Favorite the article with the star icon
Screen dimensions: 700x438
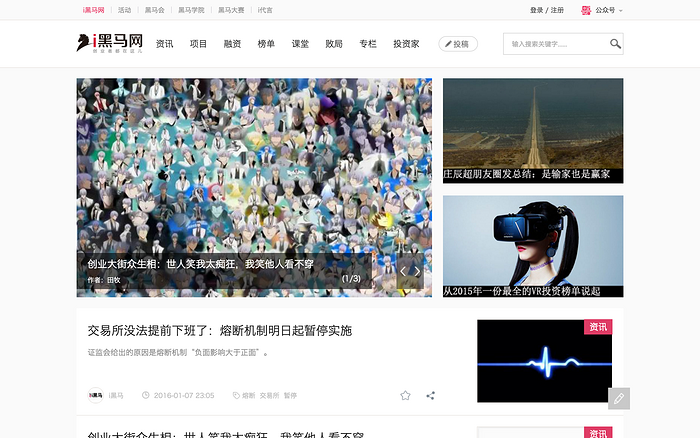[x=405, y=395]
